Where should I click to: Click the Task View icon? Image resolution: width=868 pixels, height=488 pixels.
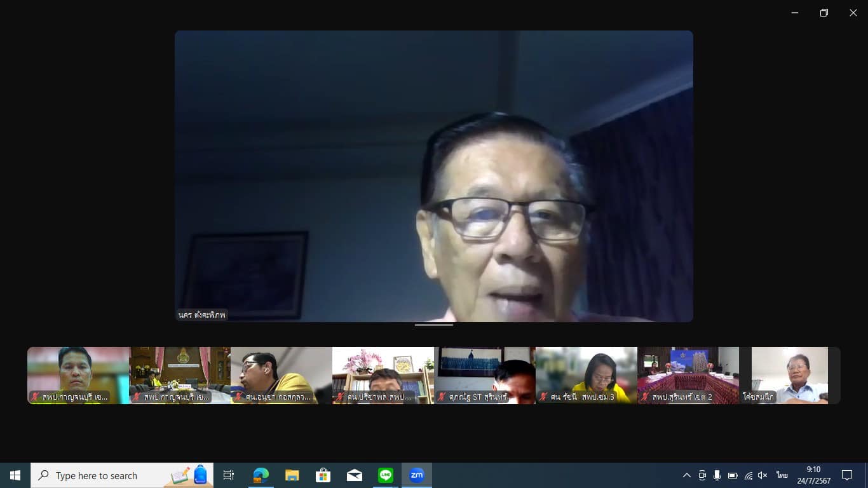coord(229,475)
